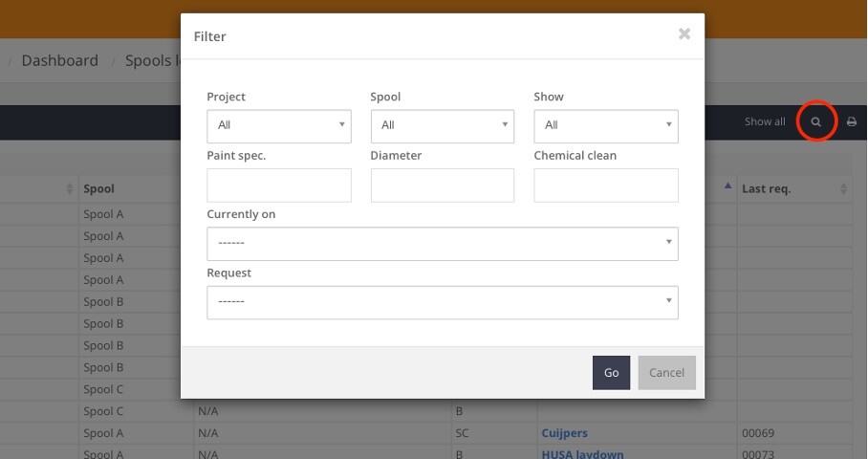Expand the Spool dropdown
868x459 pixels.
pos(442,125)
